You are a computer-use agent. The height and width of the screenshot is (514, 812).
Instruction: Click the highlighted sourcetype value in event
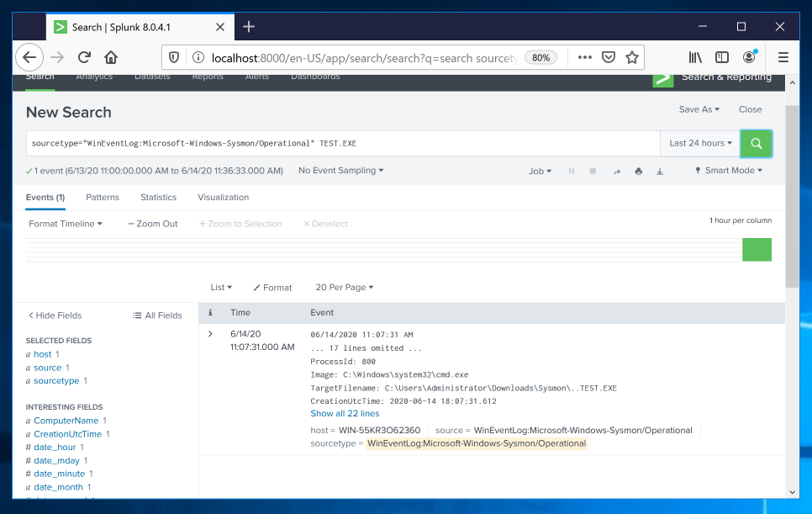point(477,443)
